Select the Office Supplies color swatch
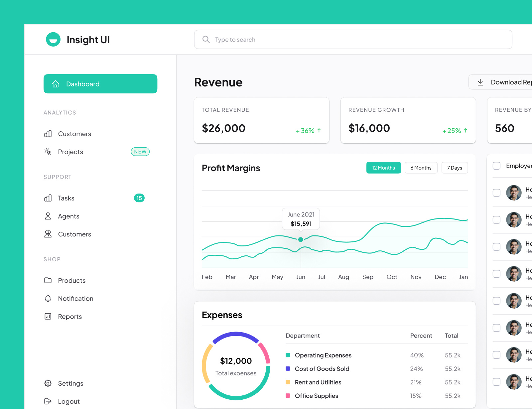 pos(288,396)
